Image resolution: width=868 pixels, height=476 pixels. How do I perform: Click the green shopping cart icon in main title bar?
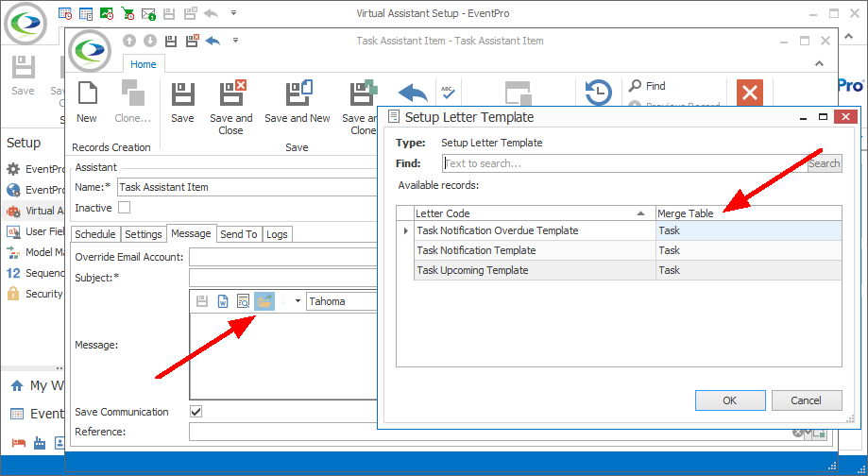tap(128, 13)
